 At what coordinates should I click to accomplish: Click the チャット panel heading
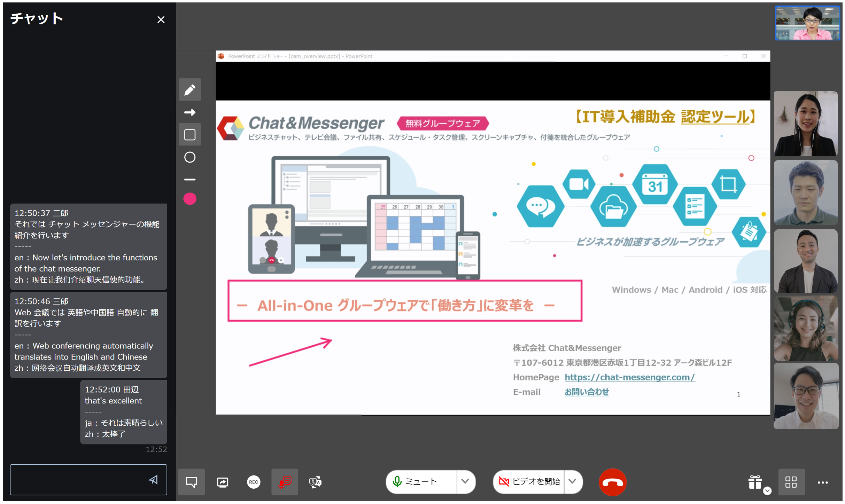[x=37, y=18]
